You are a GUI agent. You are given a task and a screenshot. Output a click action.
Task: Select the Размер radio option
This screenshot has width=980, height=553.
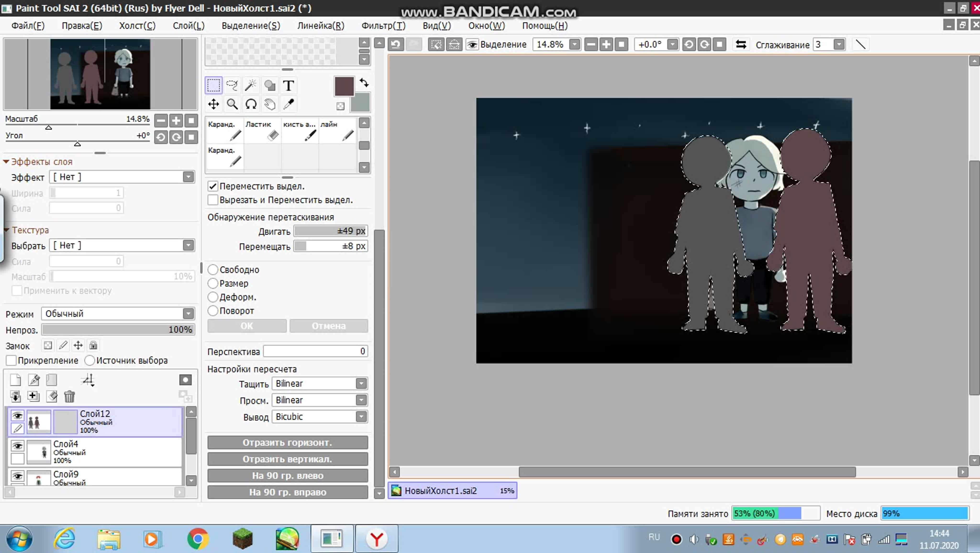(x=213, y=283)
